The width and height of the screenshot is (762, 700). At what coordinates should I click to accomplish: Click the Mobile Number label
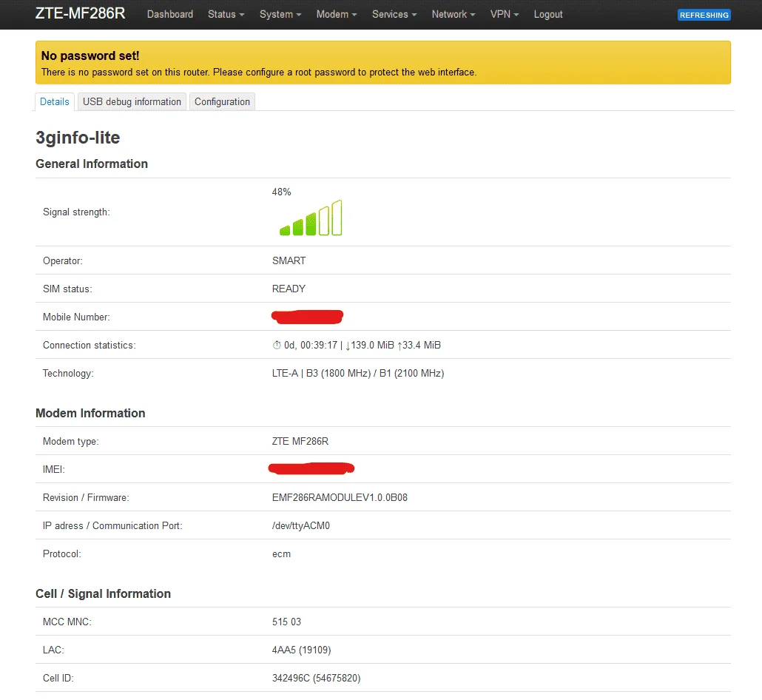click(76, 317)
